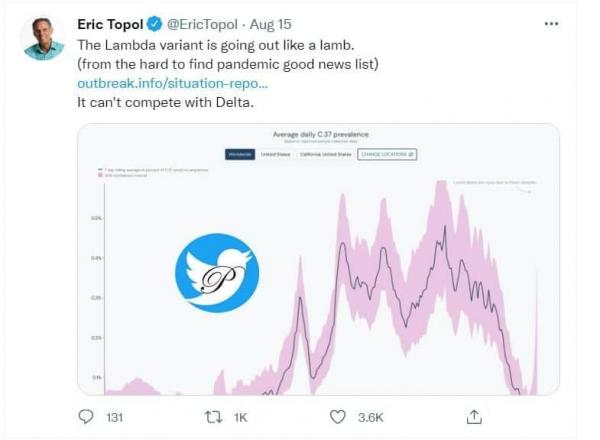
Task: Click the share icon below the tweet
Action: click(x=475, y=416)
